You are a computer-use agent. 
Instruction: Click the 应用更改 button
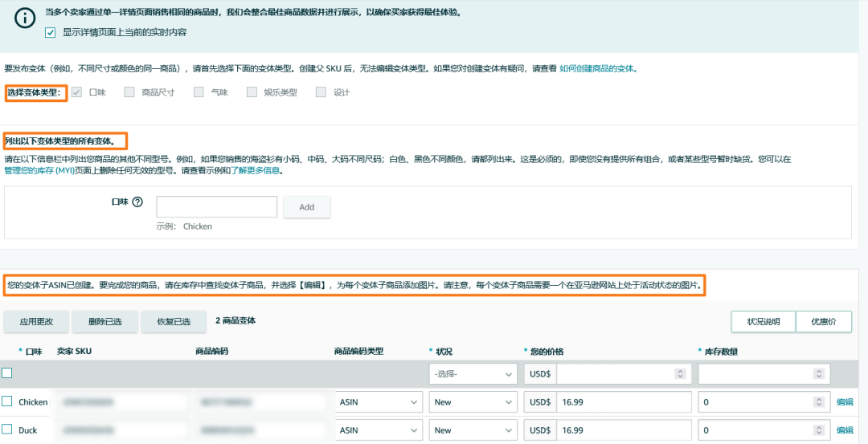tap(36, 321)
